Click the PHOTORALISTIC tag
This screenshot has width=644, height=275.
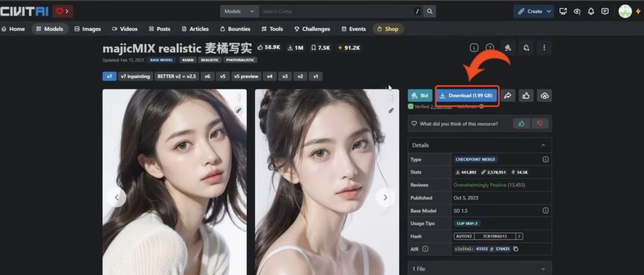pyautogui.click(x=240, y=60)
